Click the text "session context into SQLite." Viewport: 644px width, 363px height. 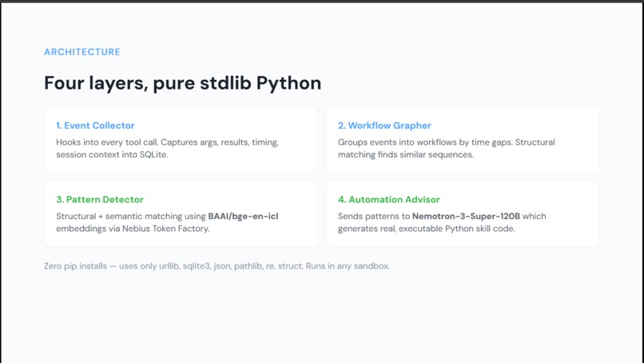112,155
